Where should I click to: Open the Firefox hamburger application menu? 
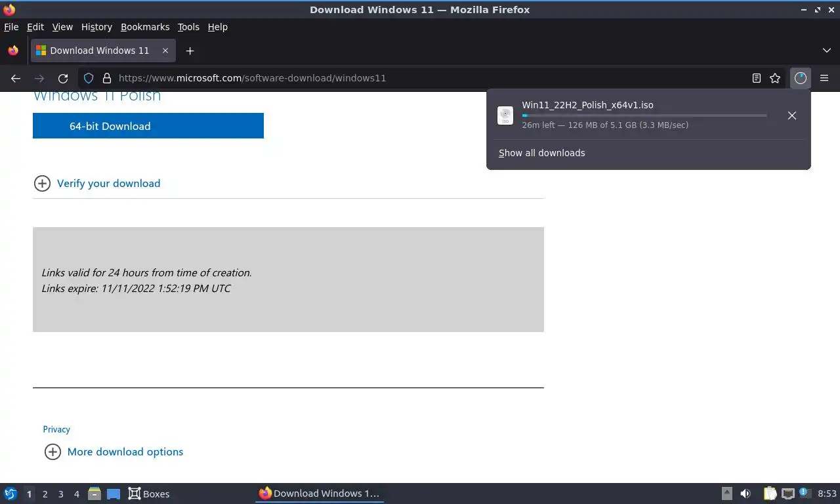click(824, 78)
